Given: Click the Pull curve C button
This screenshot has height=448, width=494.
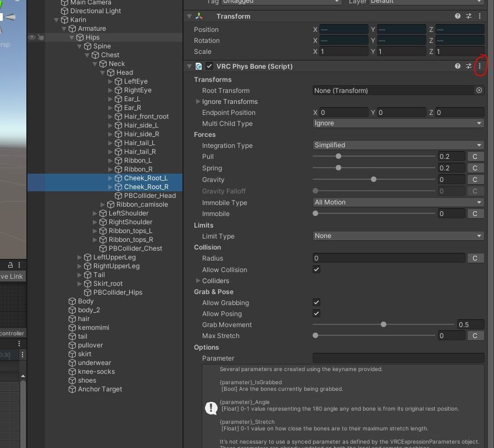Looking at the screenshot, I should [475, 156].
